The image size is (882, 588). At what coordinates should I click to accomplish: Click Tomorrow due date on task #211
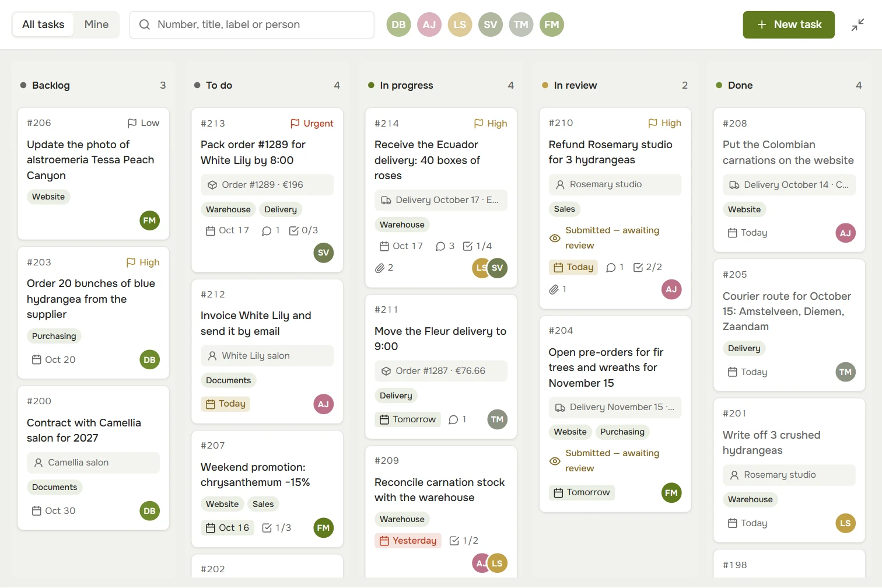pyautogui.click(x=408, y=419)
